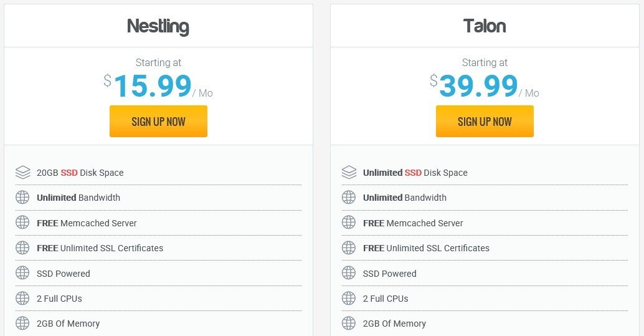Click globe icon beside Nestling FREE Memcached Server
This screenshot has width=644, height=336.
point(22,223)
